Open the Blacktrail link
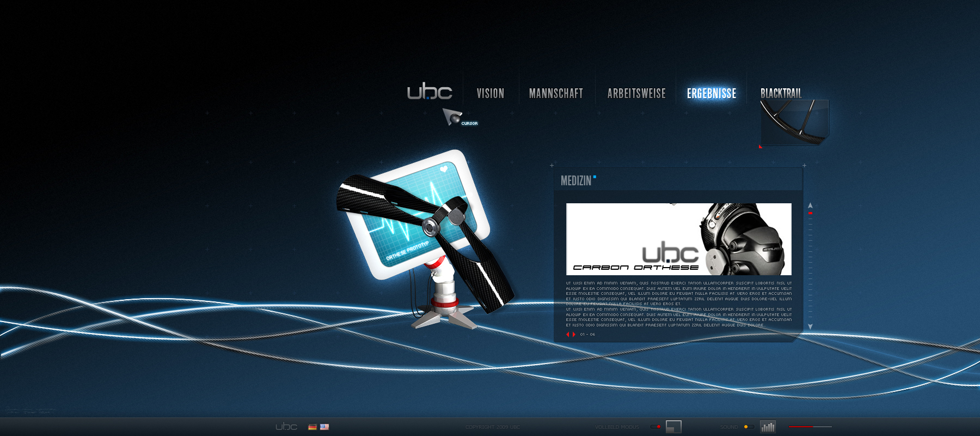980x436 pixels. click(781, 93)
